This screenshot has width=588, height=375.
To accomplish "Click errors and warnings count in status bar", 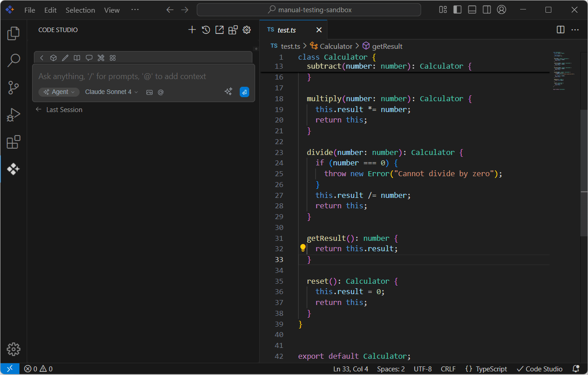I will [38, 369].
